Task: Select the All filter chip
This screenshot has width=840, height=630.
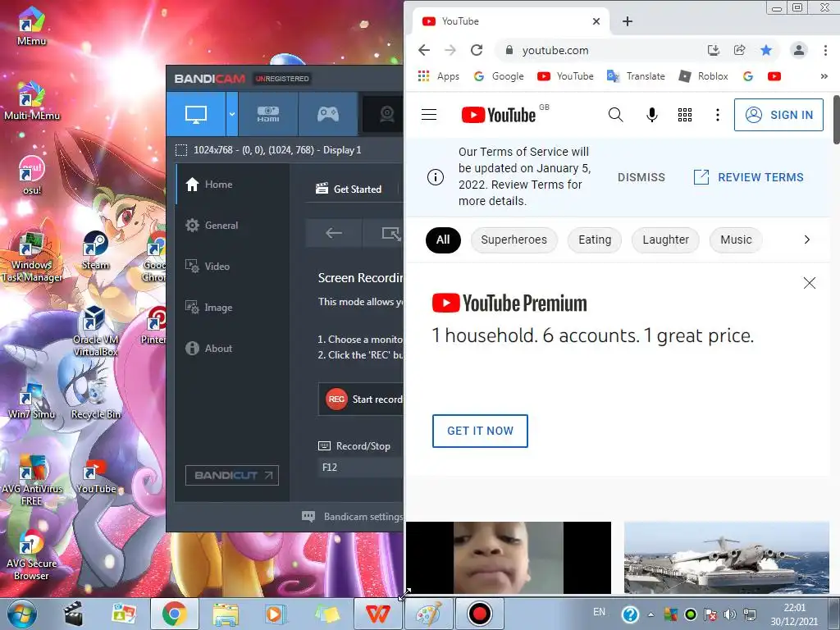Action: 443,240
